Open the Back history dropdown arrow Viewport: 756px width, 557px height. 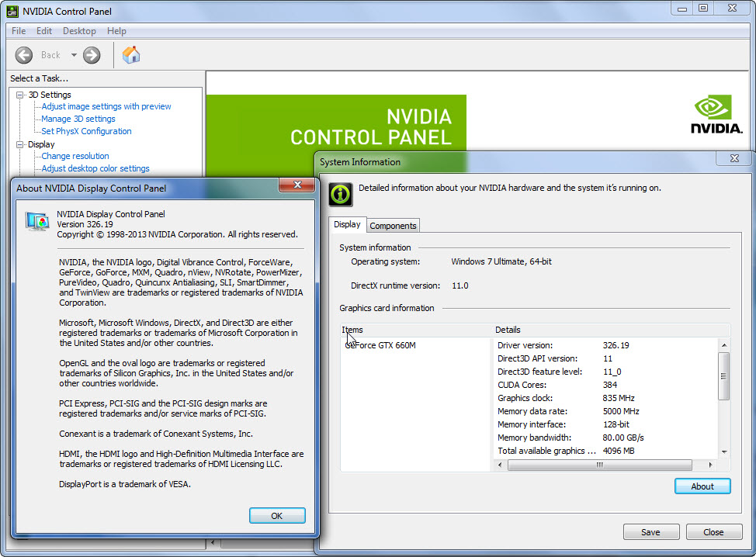(74, 55)
